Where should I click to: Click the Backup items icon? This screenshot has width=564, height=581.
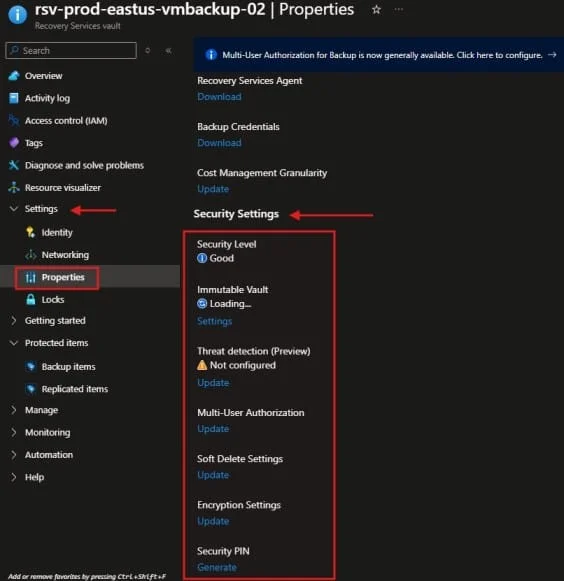click(31, 366)
